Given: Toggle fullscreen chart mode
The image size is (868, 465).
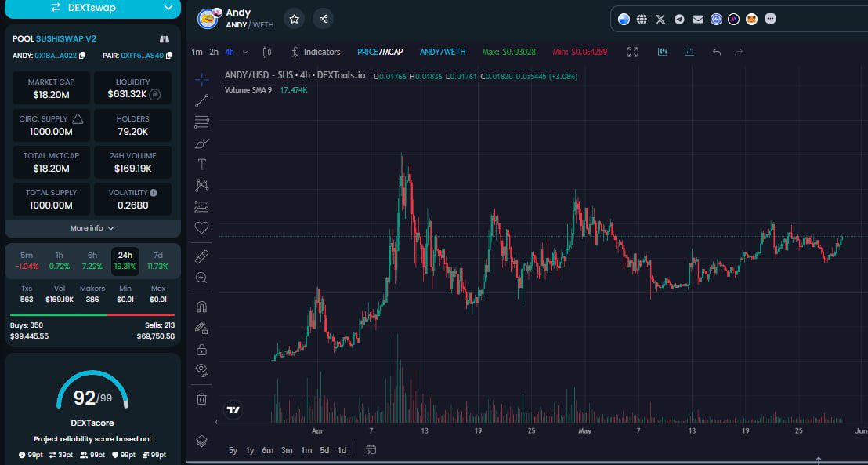Looking at the screenshot, I should pos(633,52).
